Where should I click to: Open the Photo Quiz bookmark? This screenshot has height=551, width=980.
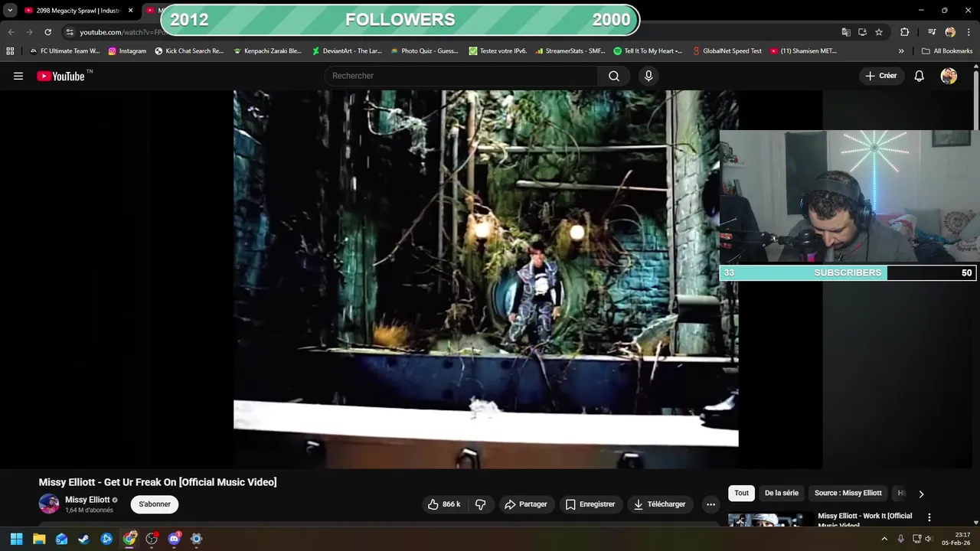coord(425,51)
